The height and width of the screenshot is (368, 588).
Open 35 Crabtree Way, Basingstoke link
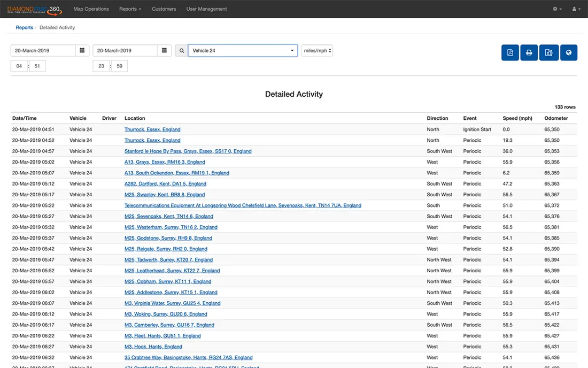pyautogui.click(x=188, y=358)
